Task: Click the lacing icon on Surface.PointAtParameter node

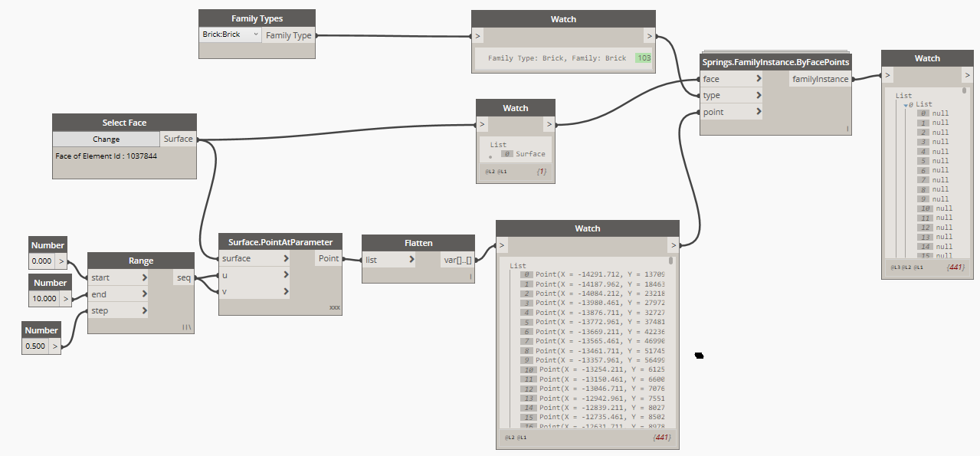Action: point(334,307)
